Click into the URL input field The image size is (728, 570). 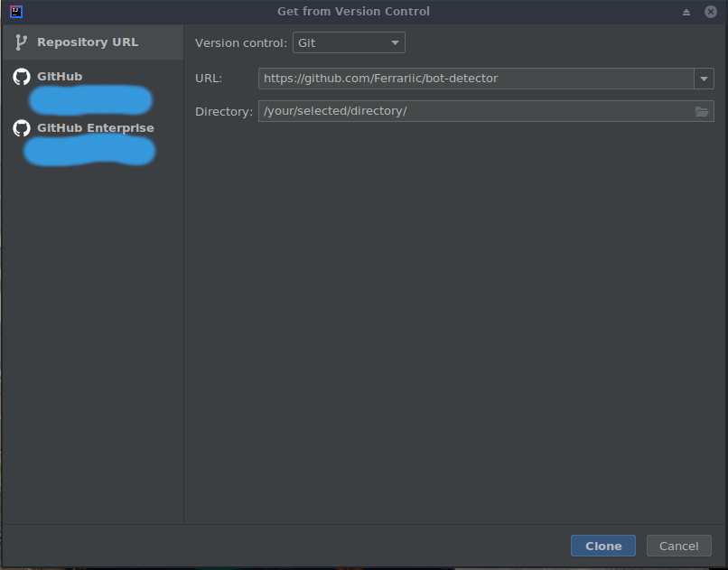coord(476,79)
